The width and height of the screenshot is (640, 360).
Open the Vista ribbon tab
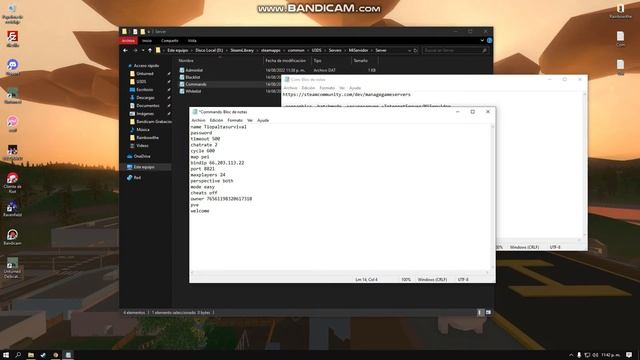point(192,40)
